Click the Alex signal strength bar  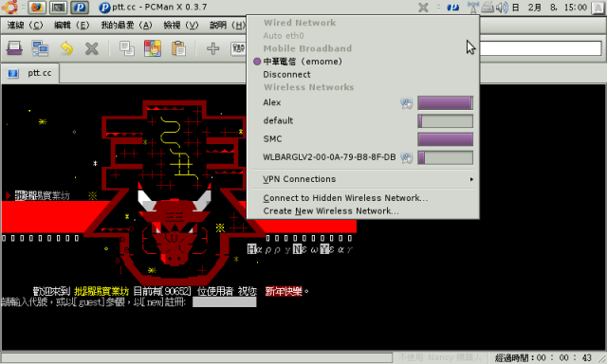[x=445, y=103]
